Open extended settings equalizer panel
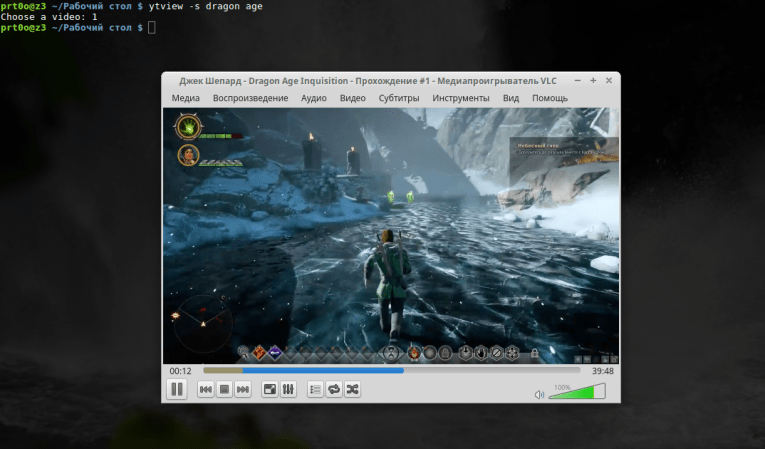765x449 pixels. (288, 389)
